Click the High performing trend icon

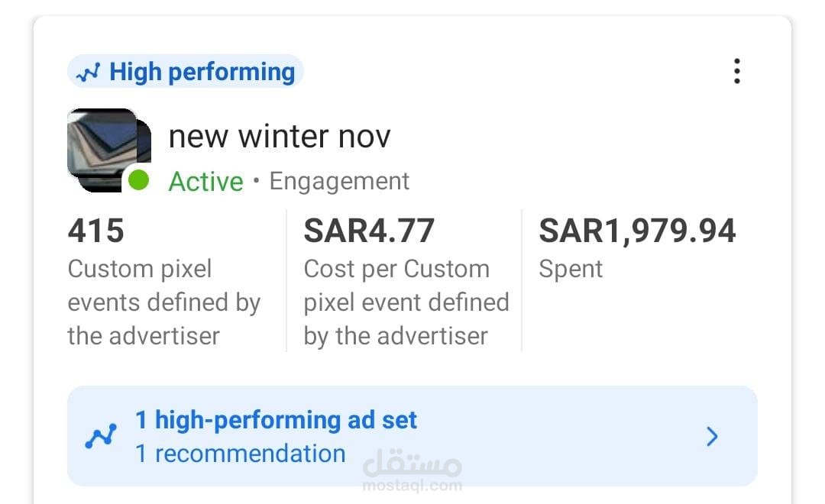89,73
